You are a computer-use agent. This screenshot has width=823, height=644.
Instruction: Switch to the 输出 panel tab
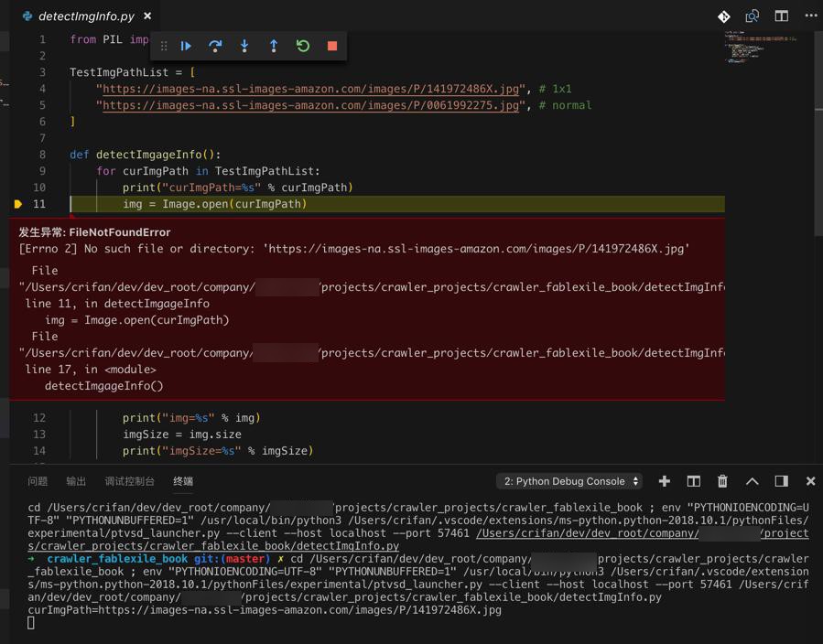76,481
